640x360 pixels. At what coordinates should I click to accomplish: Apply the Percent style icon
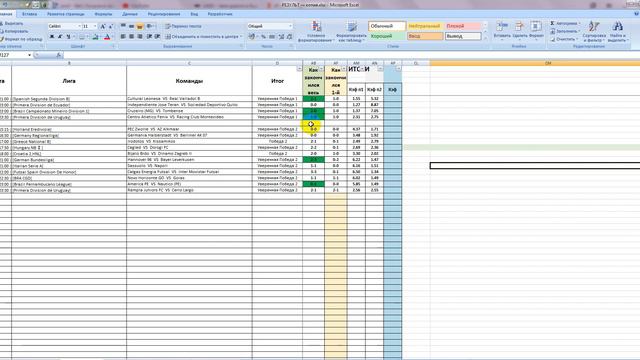pyautogui.click(x=263, y=37)
